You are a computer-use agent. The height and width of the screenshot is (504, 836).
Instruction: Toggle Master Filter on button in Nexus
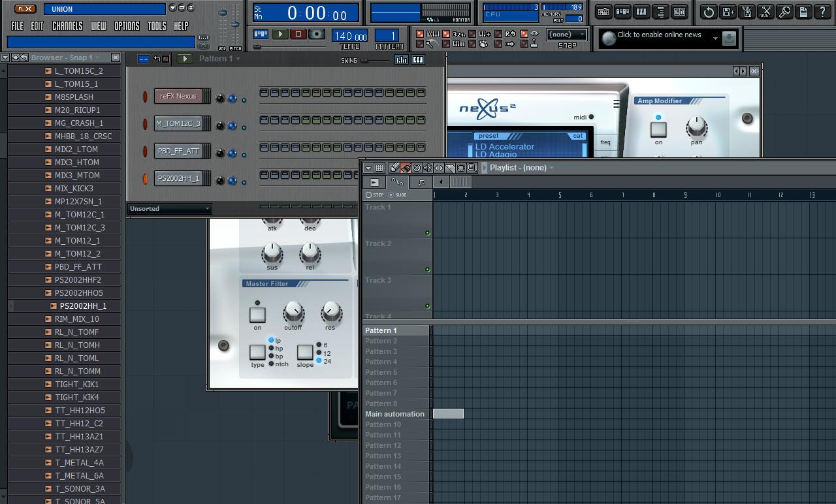(257, 315)
